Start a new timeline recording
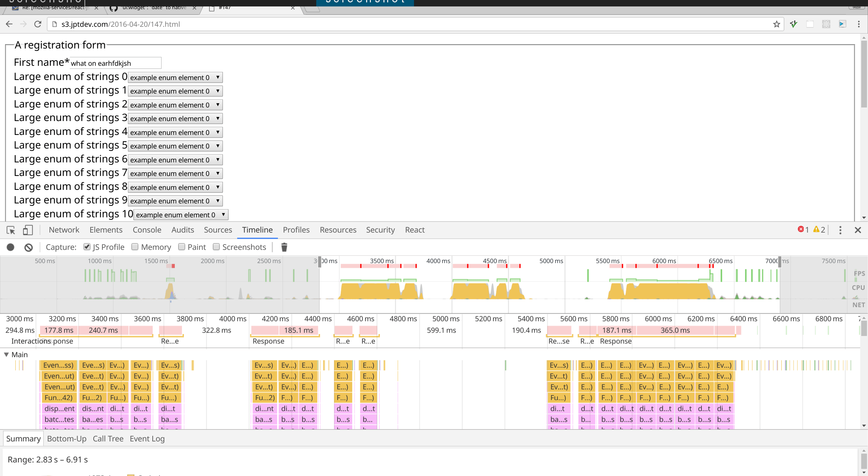Screen dimensions: 868x476 point(10,247)
